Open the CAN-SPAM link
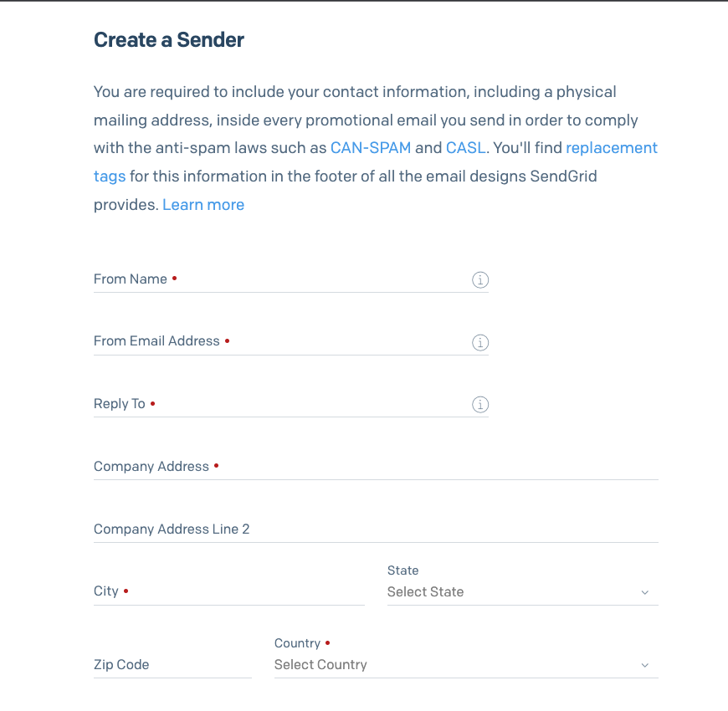This screenshot has width=728, height=711. 371,148
